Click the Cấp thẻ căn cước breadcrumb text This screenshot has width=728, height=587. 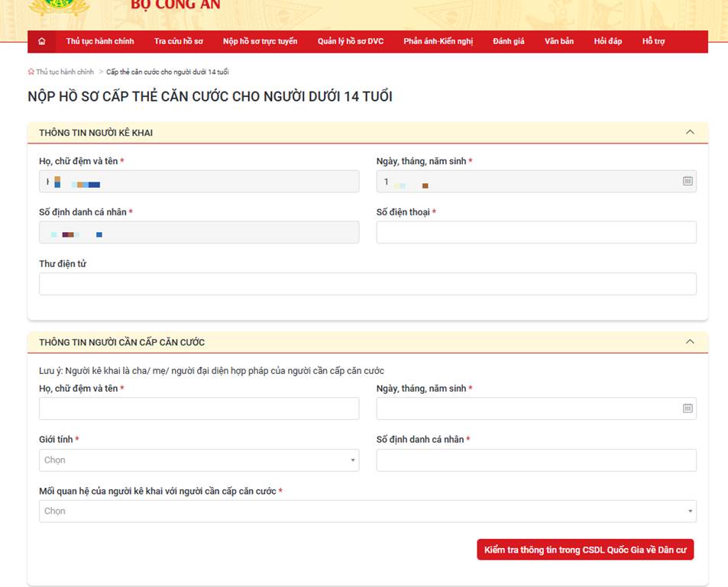click(x=167, y=72)
